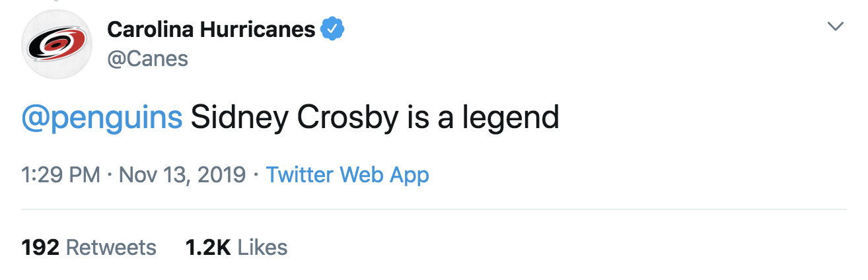Screen dimensions: 868x280
Task: Click the bold 1.2K like count
Action: [208, 247]
